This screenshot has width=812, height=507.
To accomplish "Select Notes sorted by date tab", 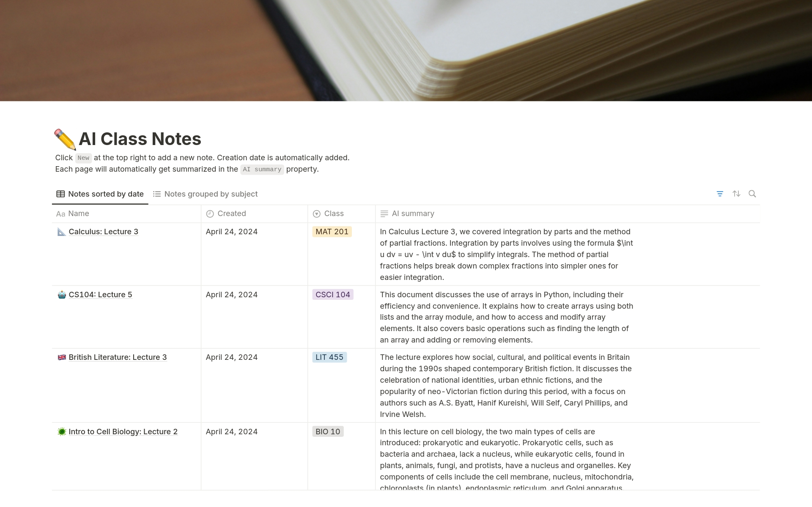I will pyautogui.click(x=100, y=193).
